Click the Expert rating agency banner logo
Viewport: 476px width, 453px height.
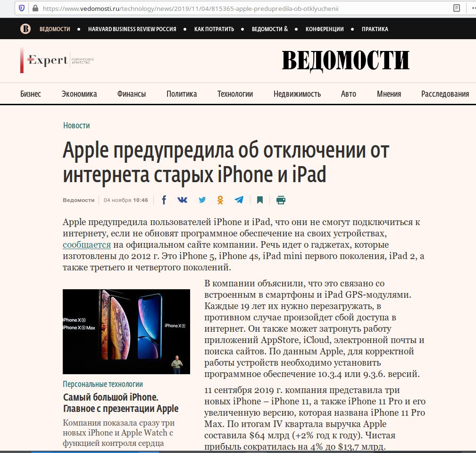point(57,60)
